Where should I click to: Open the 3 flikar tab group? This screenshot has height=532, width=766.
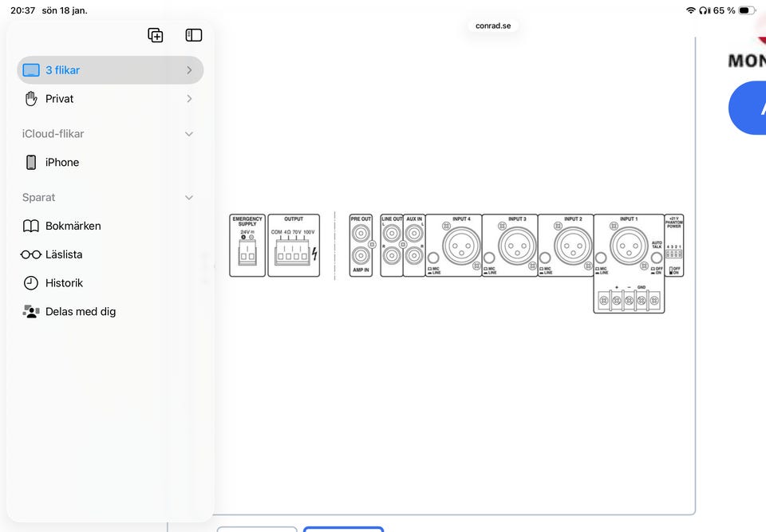tap(110, 70)
